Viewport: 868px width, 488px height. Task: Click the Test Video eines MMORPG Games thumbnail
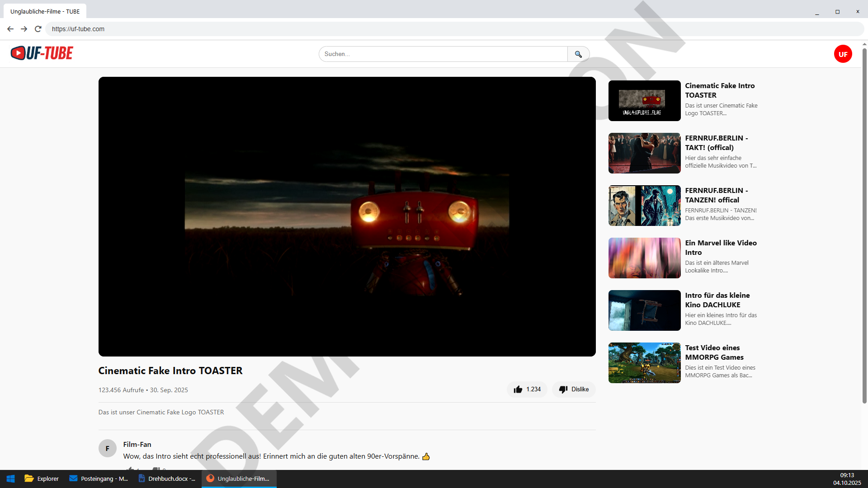[644, 362]
